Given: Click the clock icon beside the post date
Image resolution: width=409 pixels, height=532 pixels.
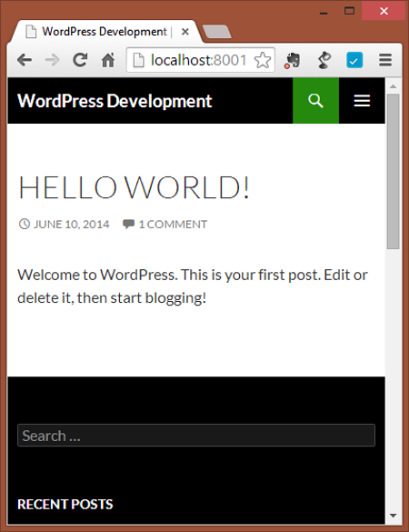Looking at the screenshot, I should click(x=24, y=224).
